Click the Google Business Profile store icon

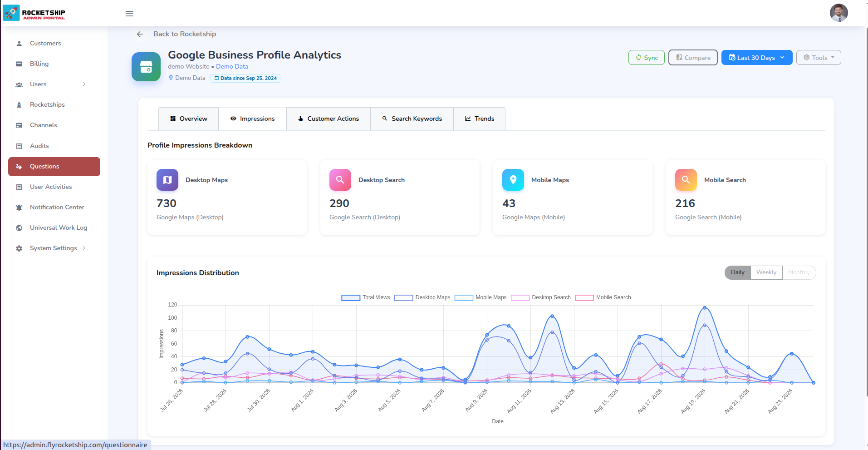(146, 67)
